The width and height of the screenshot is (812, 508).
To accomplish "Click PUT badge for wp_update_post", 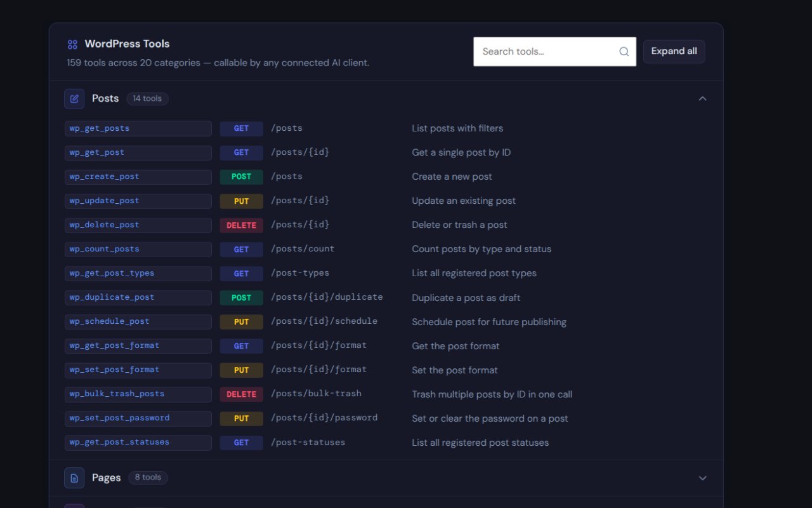I will coord(241,201).
